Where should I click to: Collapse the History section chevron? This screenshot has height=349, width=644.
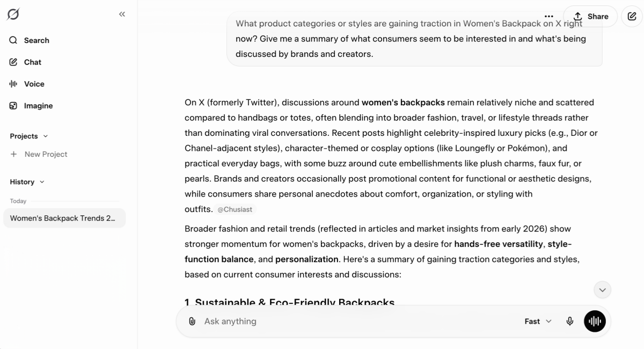42,182
